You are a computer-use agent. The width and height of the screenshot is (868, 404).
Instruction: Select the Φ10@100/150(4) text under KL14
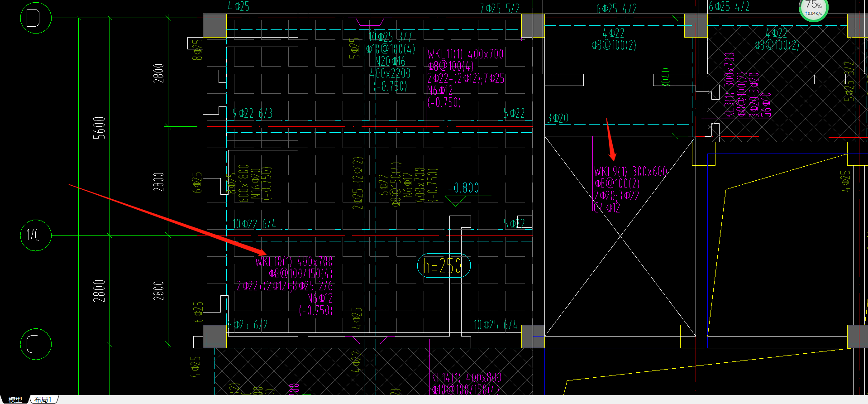[x=466, y=390]
